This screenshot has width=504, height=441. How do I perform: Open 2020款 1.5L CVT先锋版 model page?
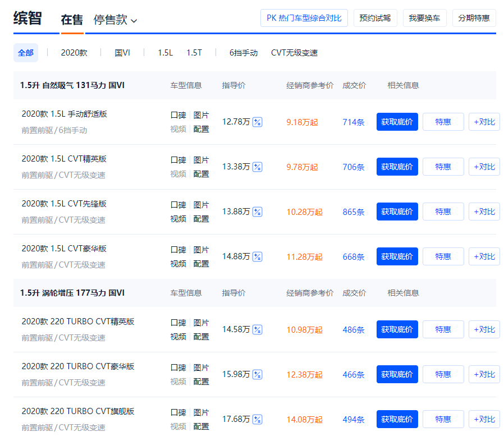64,204
